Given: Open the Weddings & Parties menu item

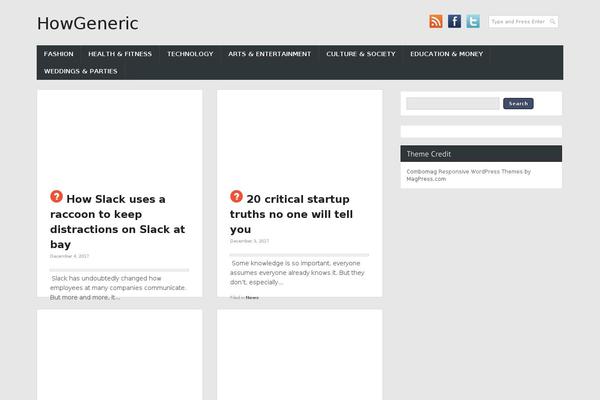Looking at the screenshot, I should [x=81, y=71].
